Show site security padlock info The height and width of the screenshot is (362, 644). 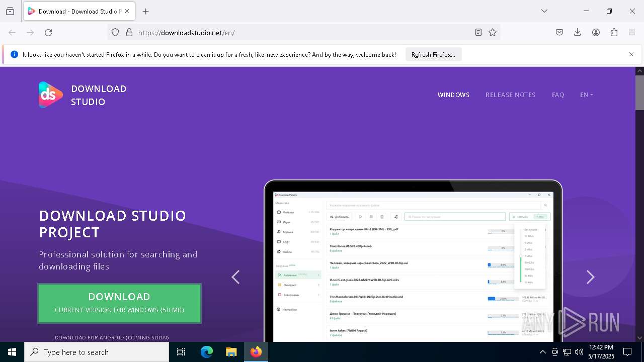click(x=129, y=32)
